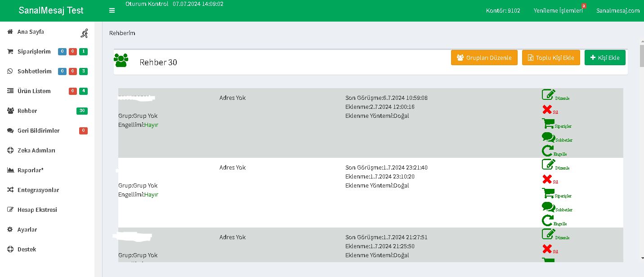The width and height of the screenshot is (644, 277).
Task: Block the first contact using Engelle icon
Action: pos(547,151)
